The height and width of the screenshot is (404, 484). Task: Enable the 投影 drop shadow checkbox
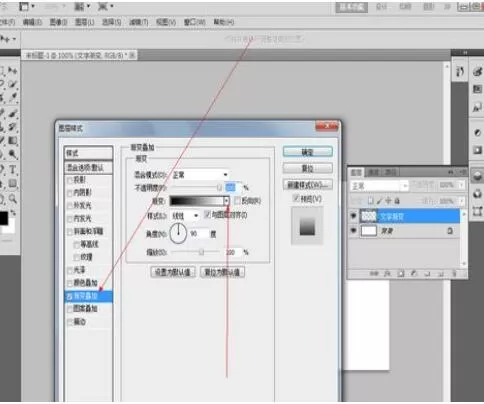[70, 180]
